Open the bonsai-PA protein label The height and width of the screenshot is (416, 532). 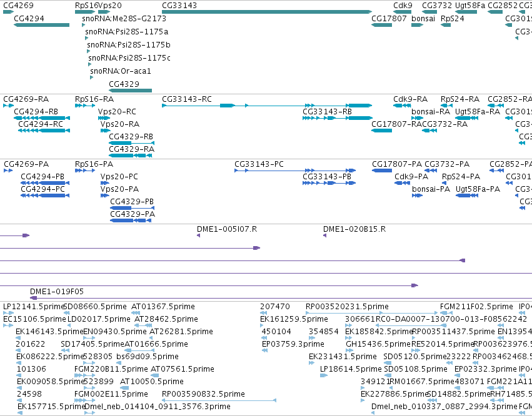(x=431, y=189)
